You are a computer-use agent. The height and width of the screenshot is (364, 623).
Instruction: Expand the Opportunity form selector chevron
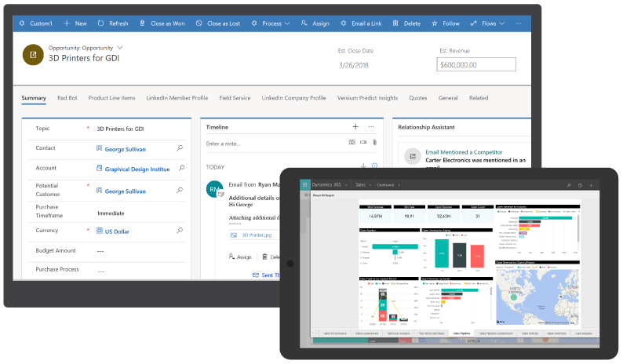120,48
